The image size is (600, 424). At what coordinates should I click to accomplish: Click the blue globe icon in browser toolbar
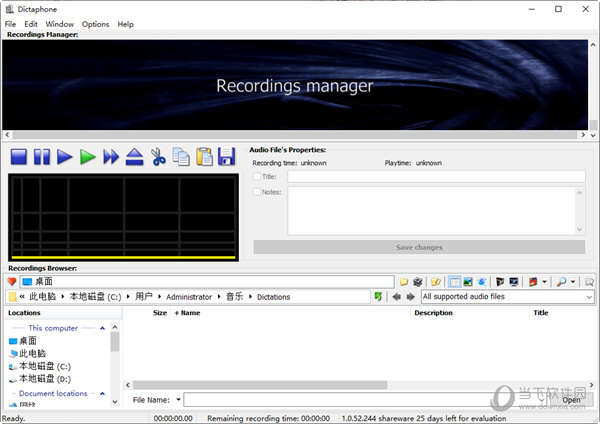[x=482, y=282]
